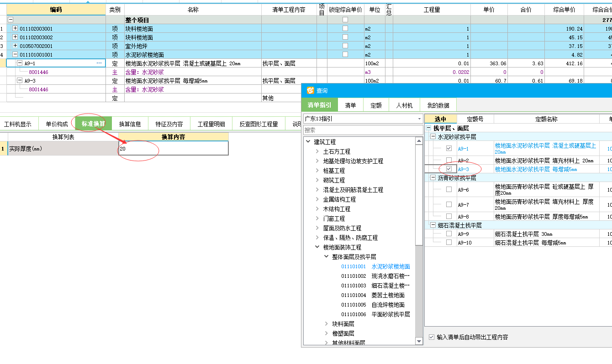Select 人材机 tab in query dialog
This screenshot has width=612, height=364.
405,105
